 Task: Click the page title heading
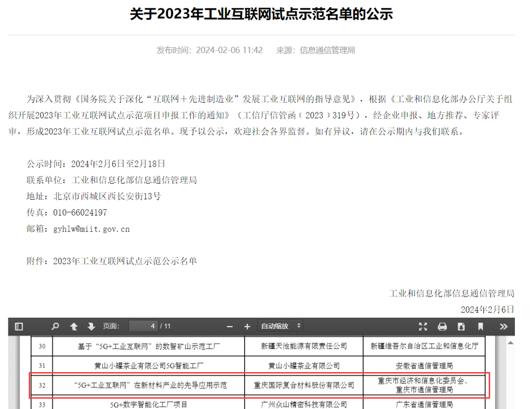[x=261, y=14]
